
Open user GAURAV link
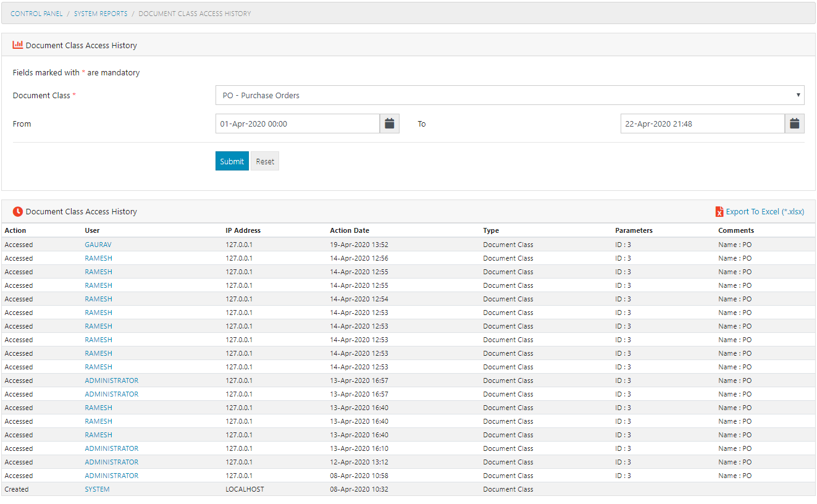[x=98, y=245]
